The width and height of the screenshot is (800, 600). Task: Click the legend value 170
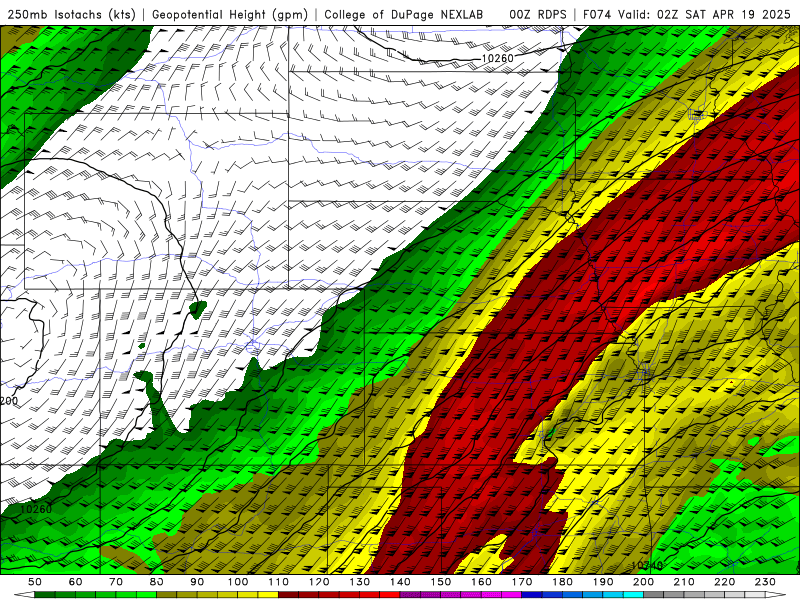click(x=522, y=582)
